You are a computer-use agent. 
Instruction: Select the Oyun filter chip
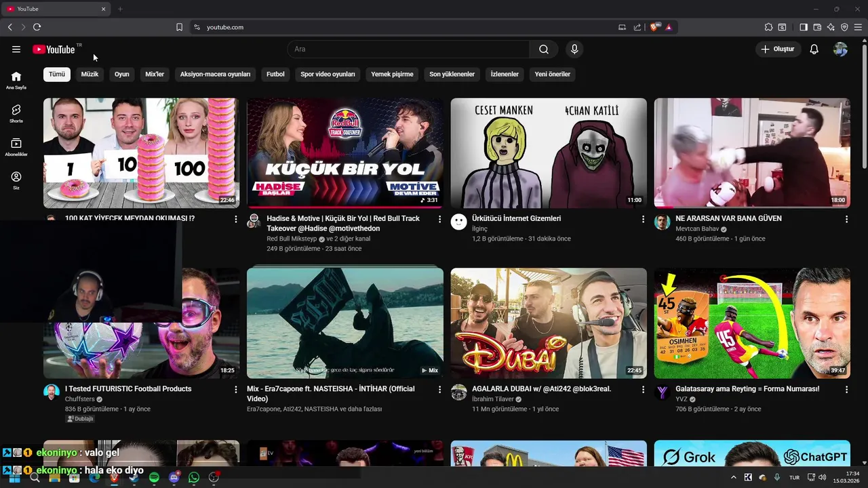[121, 74]
